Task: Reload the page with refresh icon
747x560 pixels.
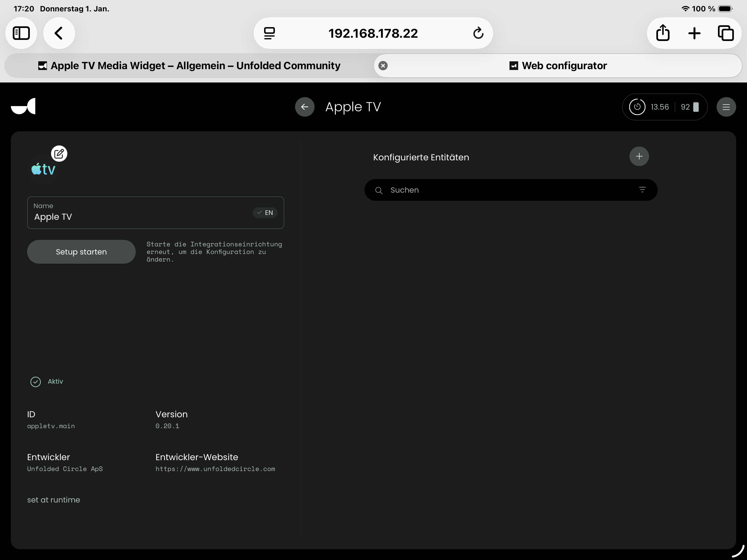Action: pos(478,33)
